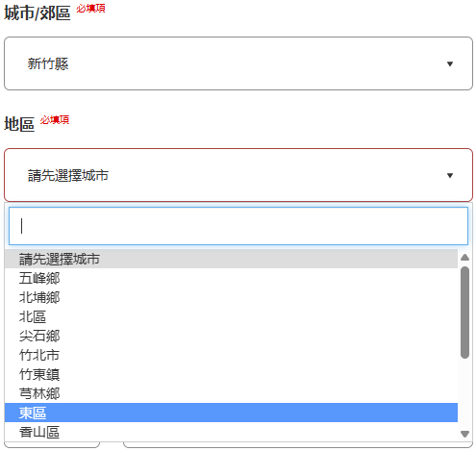Select the 請先選擇城市 placeholder option

231,259
